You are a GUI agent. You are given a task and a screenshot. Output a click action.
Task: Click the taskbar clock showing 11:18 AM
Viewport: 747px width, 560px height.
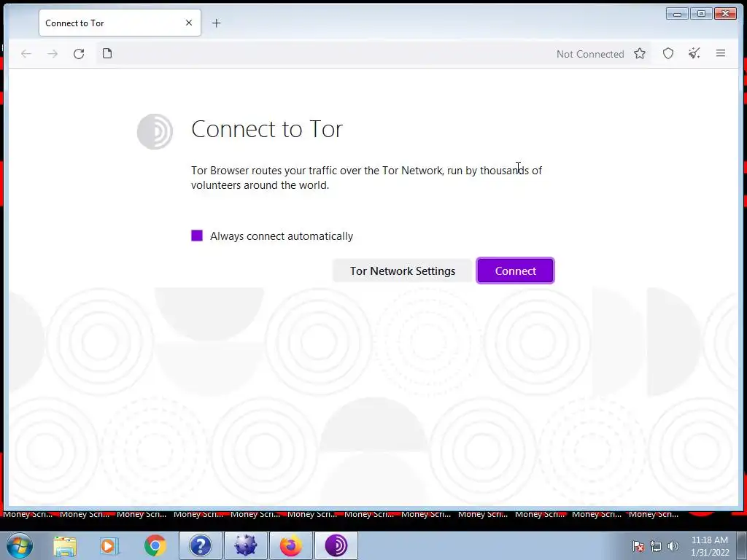coord(710,546)
